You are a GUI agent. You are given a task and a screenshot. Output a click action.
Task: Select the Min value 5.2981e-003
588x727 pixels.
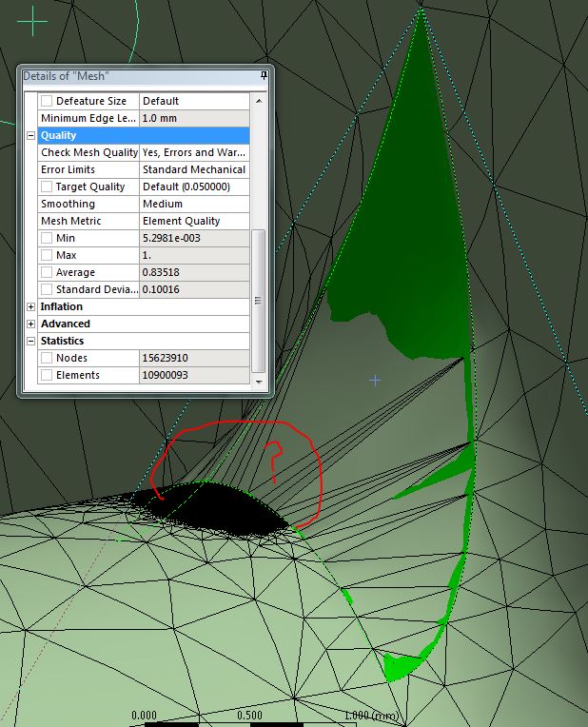coord(194,238)
